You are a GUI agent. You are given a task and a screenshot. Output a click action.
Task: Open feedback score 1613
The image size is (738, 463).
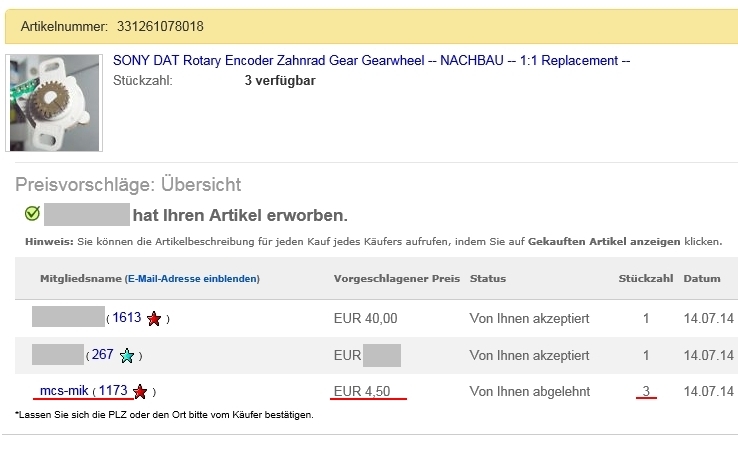(127, 319)
